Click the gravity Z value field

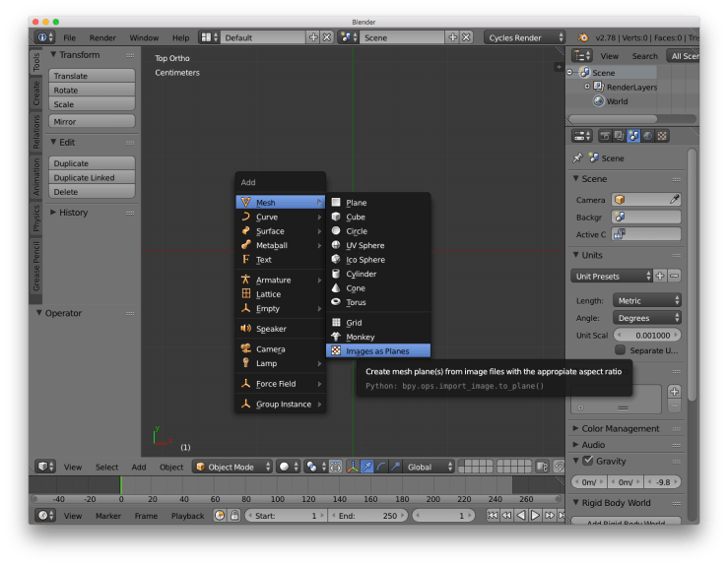[663, 482]
